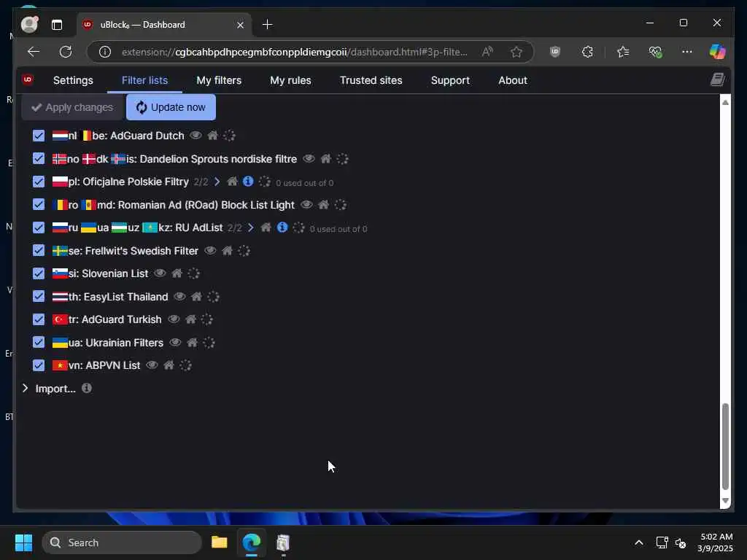The height and width of the screenshot is (560, 747).
Task: Open browser Extensions puzzle icon
Action: click(587, 52)
